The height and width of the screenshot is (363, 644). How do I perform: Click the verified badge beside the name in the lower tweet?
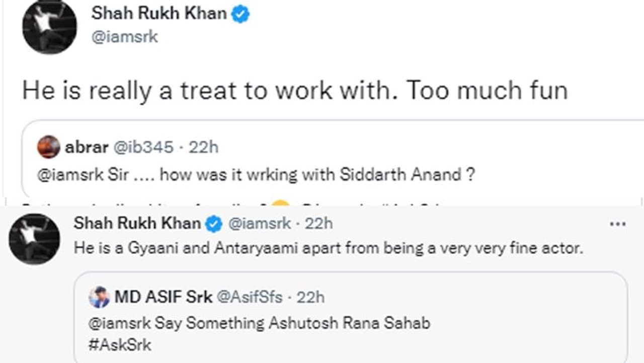click(x=214, y=224)
